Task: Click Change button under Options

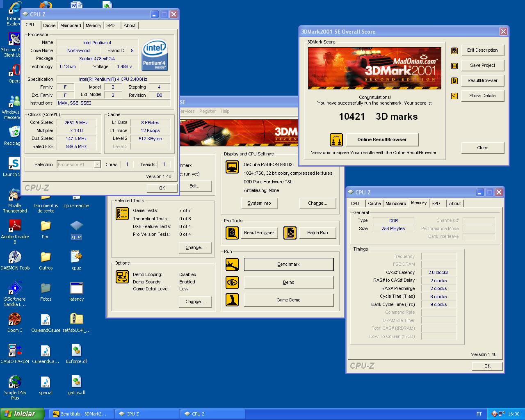Action: tap(195, 301)
